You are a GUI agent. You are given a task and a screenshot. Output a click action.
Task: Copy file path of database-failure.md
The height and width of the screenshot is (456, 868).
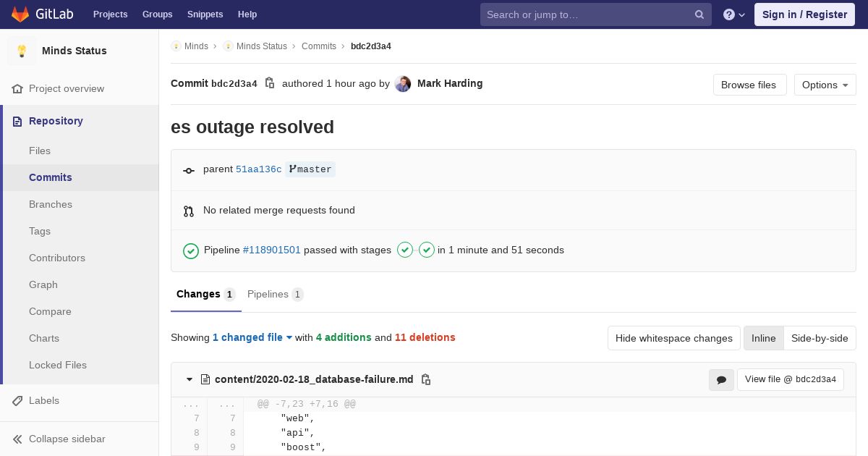tap(426, 379)
